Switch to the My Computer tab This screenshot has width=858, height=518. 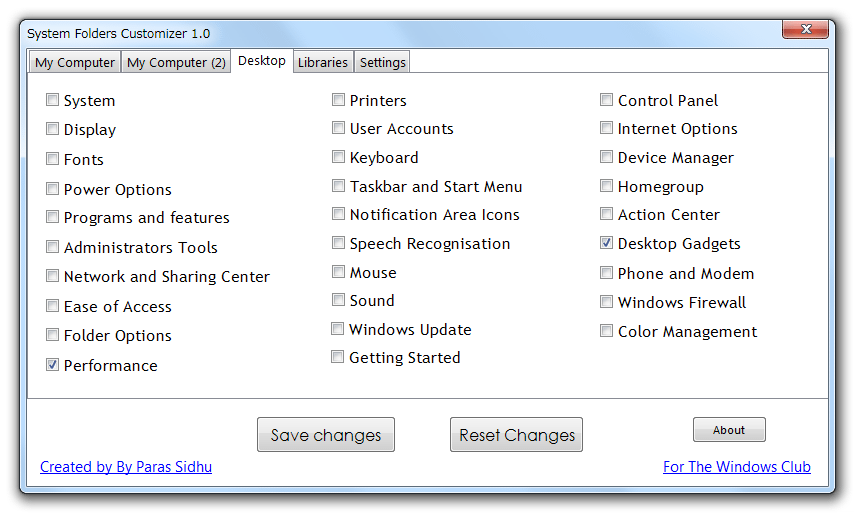[x=75, y=62]
